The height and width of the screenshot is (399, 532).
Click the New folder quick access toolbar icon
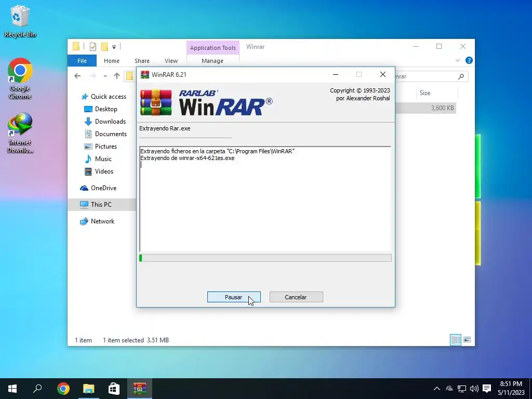pos(104,46)
